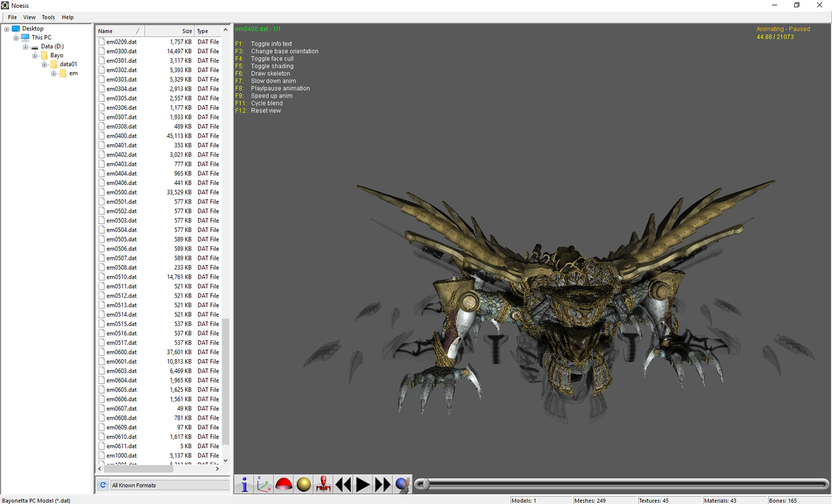Sort file list by Type column
Screen dimensions: 832x504
(x=208, y=31)
